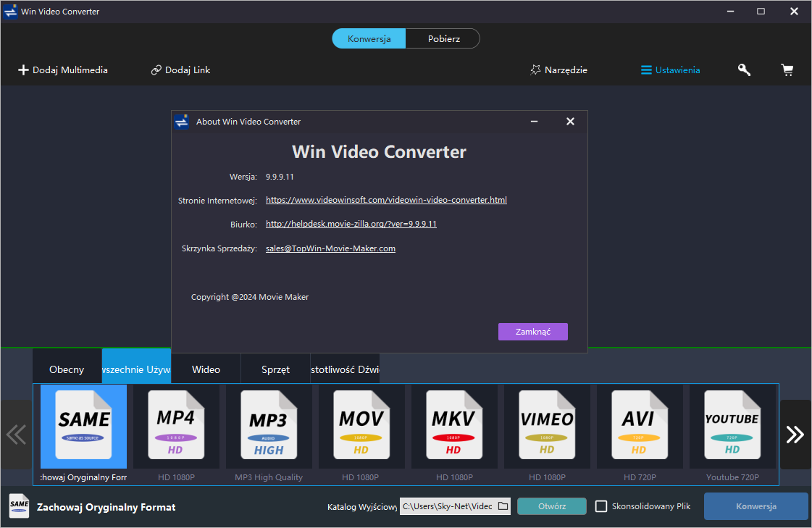Switch to the Pobierz mode tab
The width and height of the screenshot is (812, 528).
coord(443,39)
